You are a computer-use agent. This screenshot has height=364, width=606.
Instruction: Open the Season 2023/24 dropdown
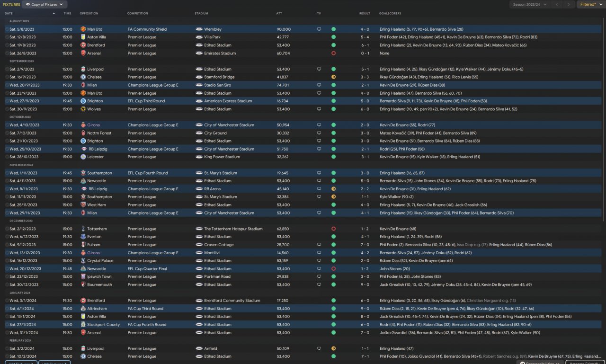point(529,5)
